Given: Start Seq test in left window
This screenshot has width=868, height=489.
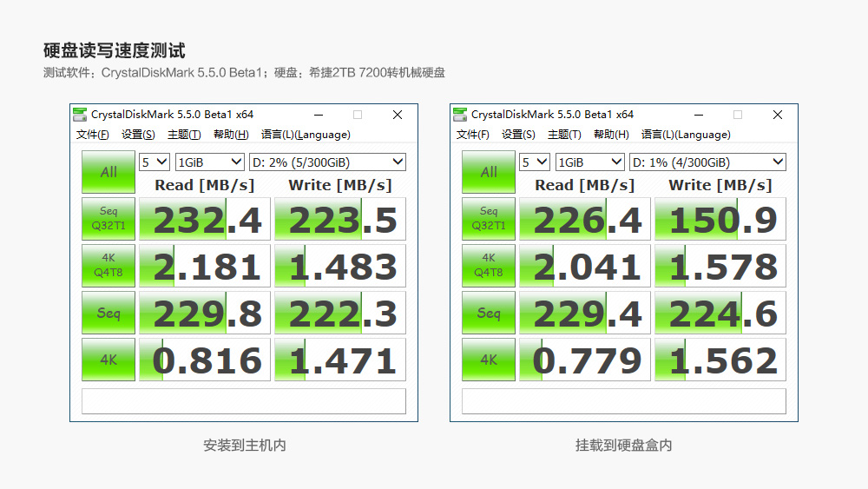Looking at the screenshot, I should tap(108, 313).
